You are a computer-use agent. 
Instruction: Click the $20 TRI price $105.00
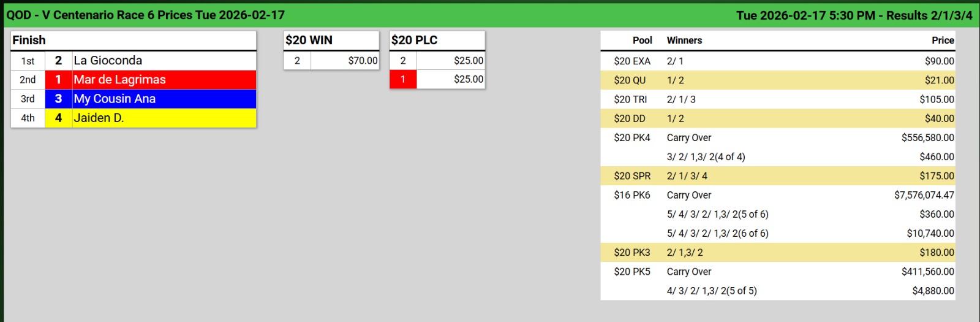[x=937, y=99]
